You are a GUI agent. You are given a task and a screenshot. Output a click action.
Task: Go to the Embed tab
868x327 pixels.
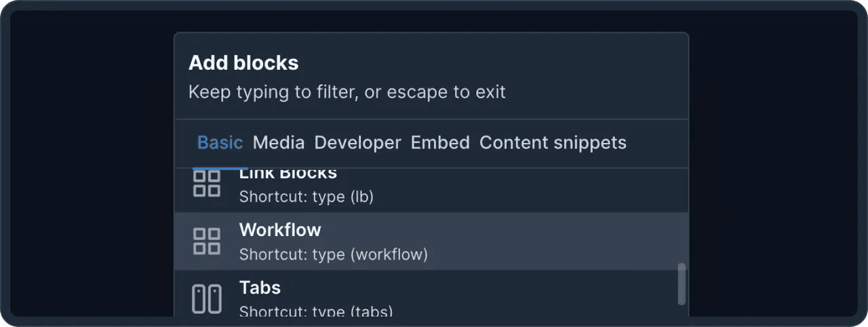[x=440, y=143]
